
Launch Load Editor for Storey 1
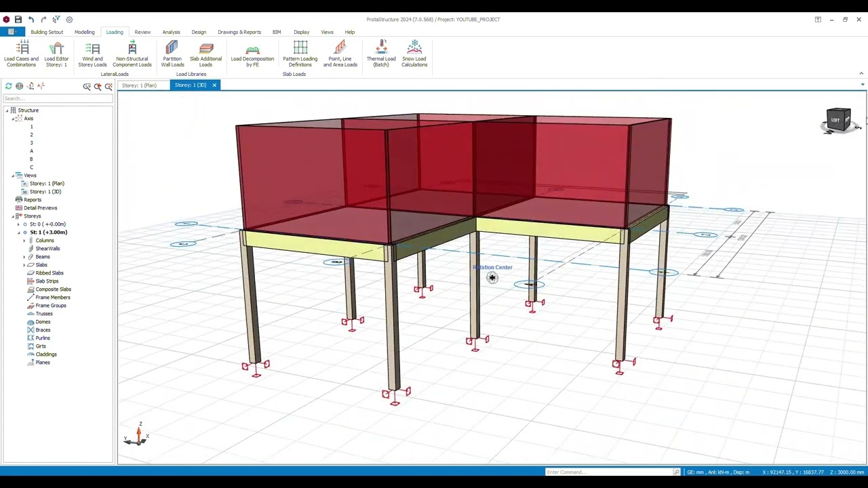(56, 54)
